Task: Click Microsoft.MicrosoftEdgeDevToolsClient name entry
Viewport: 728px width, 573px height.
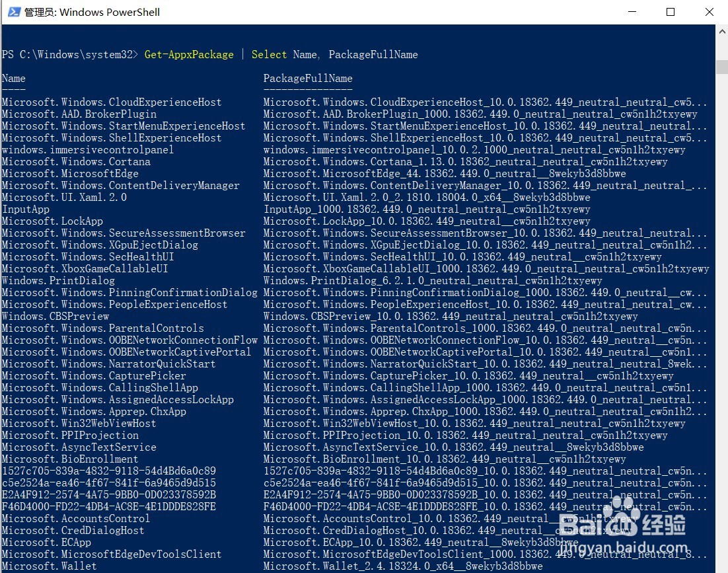Action: (x=112, y=555)
